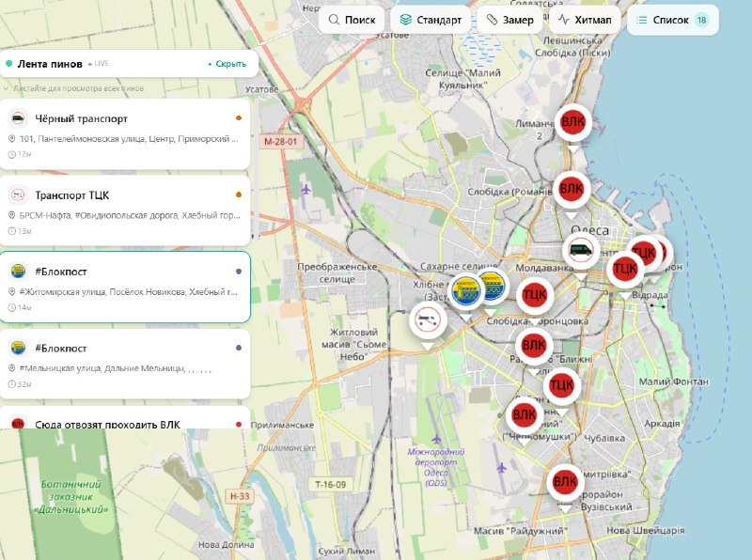Viewport: 752px width, 560px height.
Task: Select the front blockpost pin near Хлібне
Action: 465,291
